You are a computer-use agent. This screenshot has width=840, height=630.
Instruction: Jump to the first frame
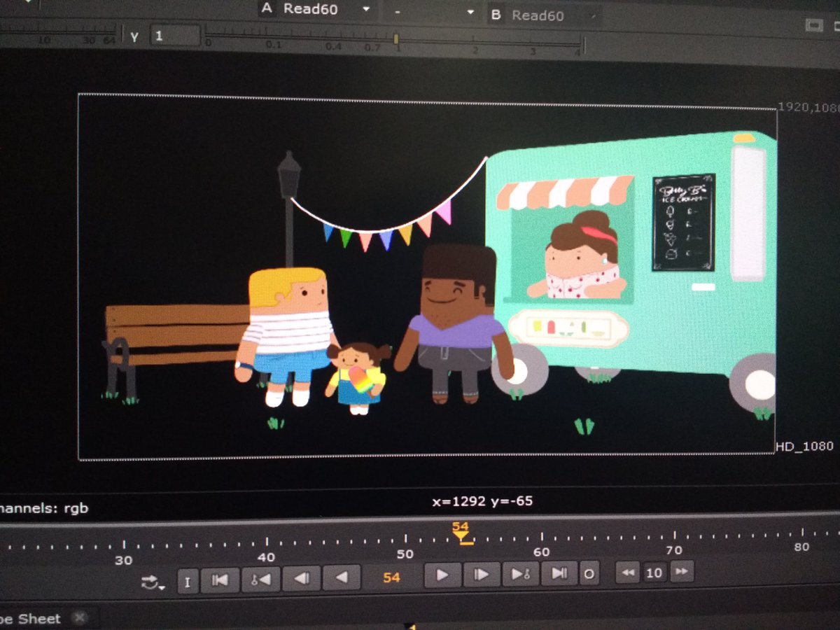coord(220,579)
